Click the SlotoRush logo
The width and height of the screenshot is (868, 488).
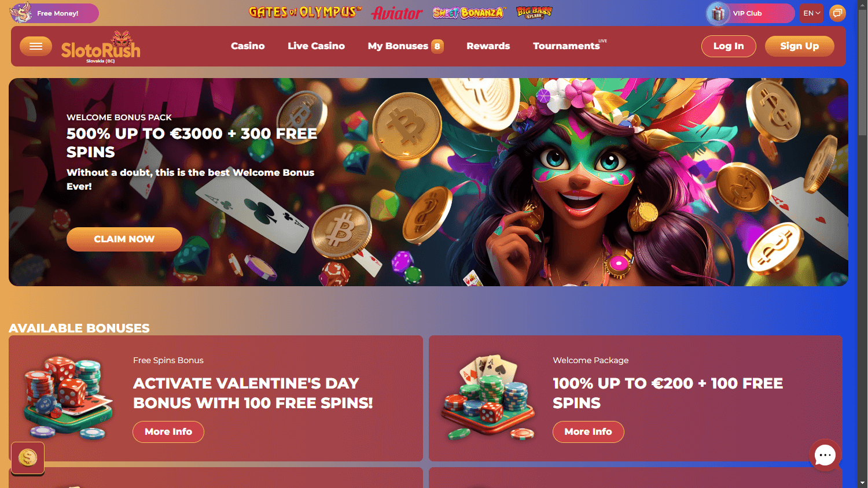click(x=101, y=47)
